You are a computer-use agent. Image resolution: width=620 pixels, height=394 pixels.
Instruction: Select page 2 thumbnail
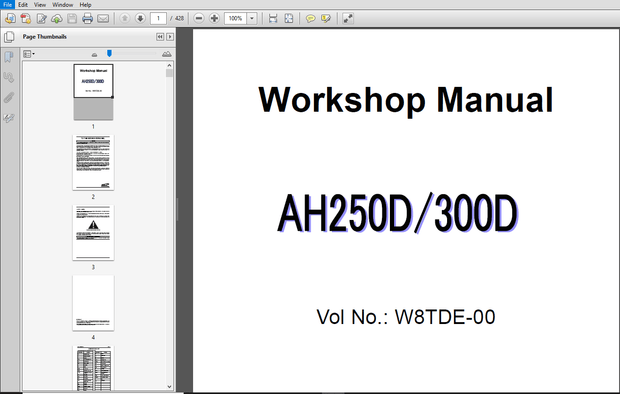tap(93, 163)
